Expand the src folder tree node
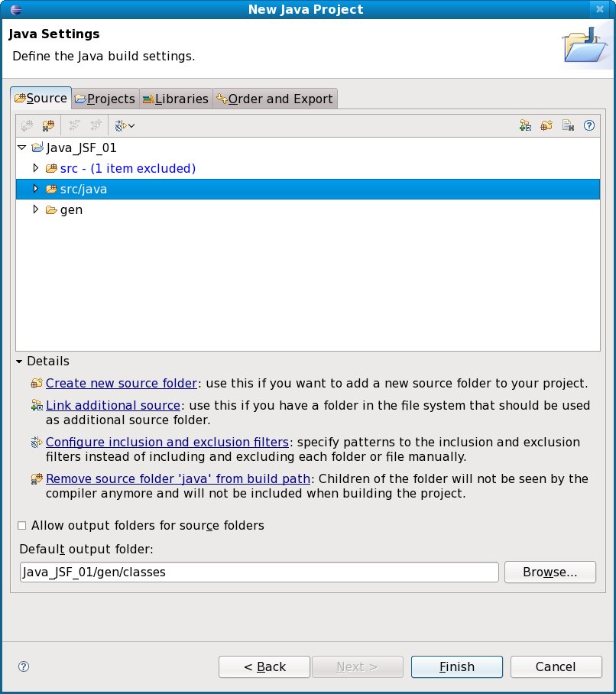The image size is (616, 694). coord(35,168)
